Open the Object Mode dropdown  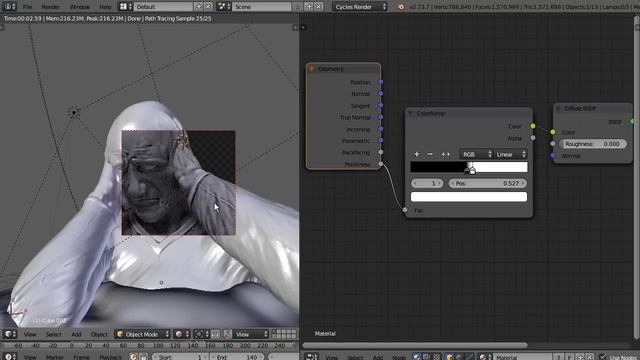point(142,334)
